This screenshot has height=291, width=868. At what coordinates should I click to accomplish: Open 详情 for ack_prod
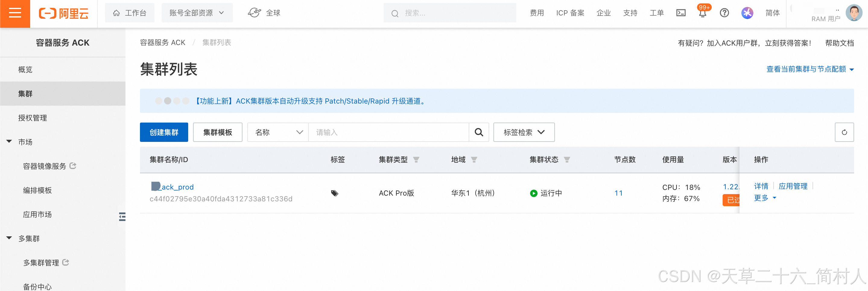[x=761, y=186]
